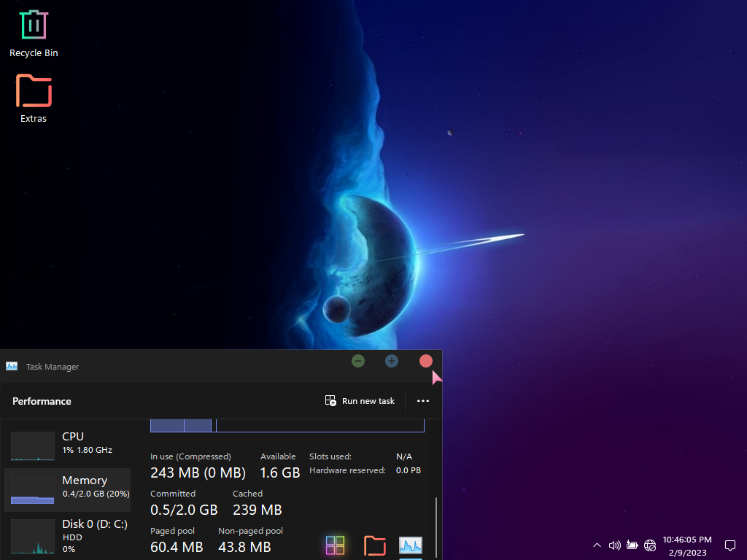Open the Start menu taskbar icon
Image resolution: width=747 pixels, height=560 pixels.
pyautogui.click(x=335, y=545)
